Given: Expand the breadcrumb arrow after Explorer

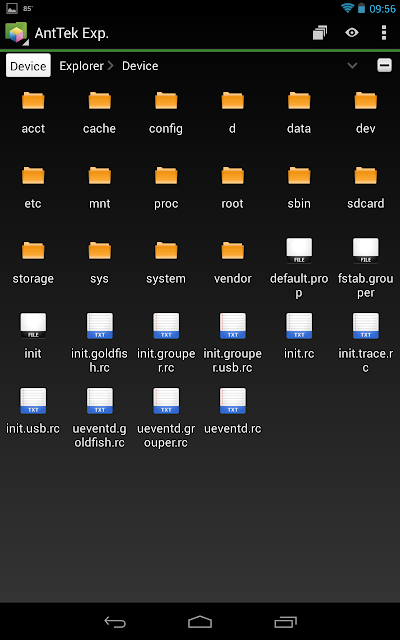Looking at the screenshot, I should pyautogui.click(x=111, y=66).
